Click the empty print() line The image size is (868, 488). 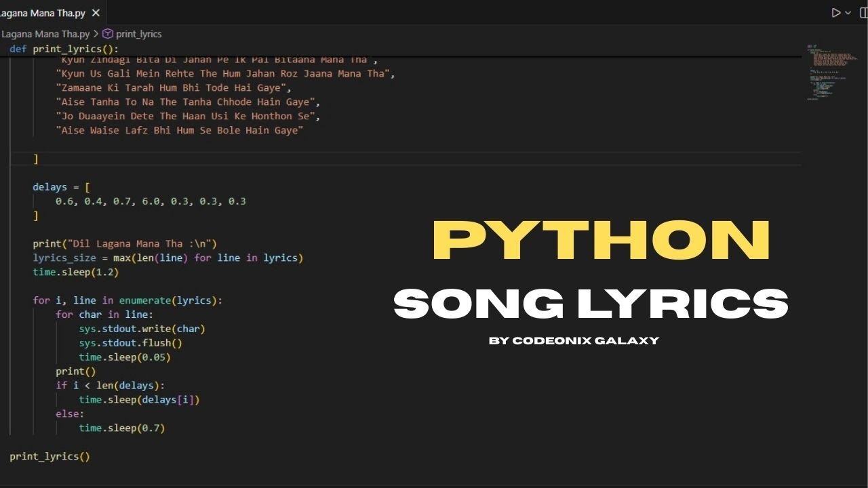click(x=76, y=371)
